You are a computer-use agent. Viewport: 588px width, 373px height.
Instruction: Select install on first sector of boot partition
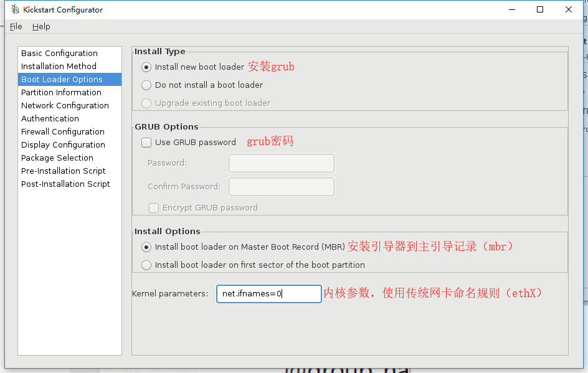(x=146, y=265)
